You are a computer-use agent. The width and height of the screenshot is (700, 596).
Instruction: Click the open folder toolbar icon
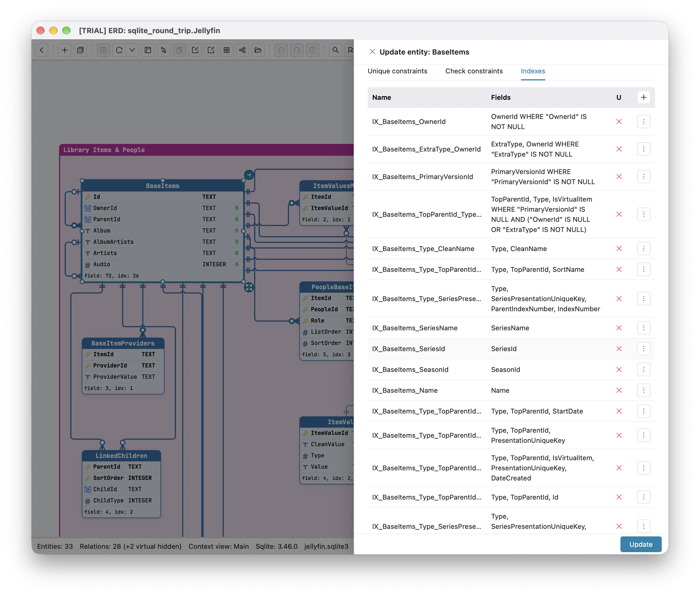pos(258,50)
